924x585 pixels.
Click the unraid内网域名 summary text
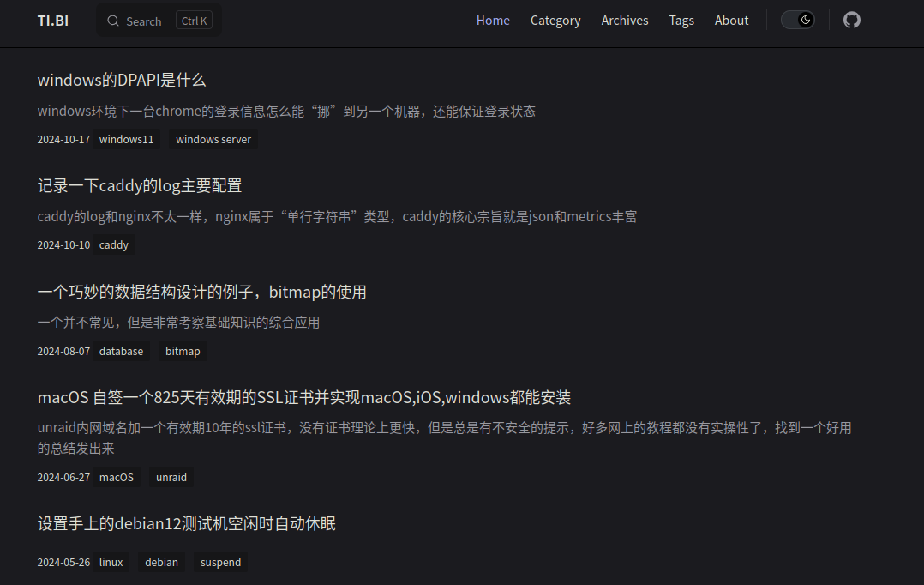coord(444,438)
